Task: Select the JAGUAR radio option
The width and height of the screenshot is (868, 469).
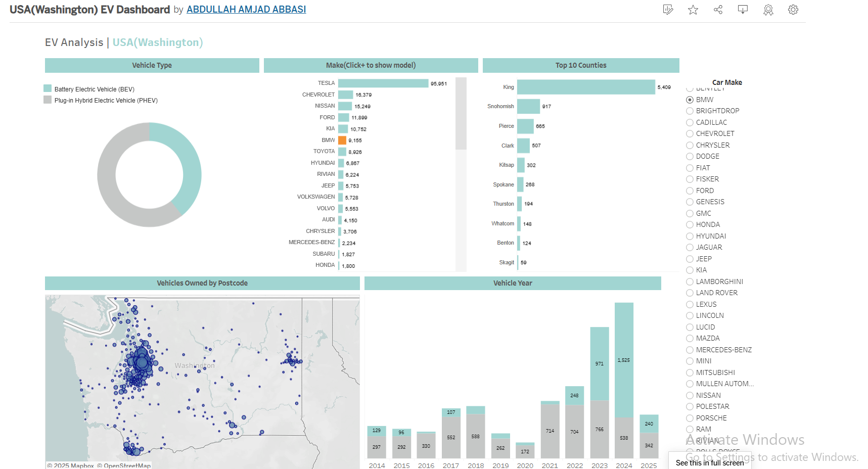Action: 690,247
